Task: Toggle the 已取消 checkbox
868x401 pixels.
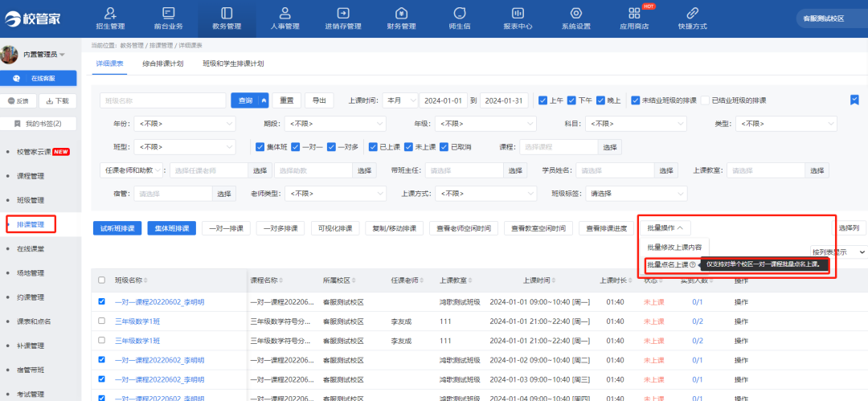Action: click(x=444, y=147)
